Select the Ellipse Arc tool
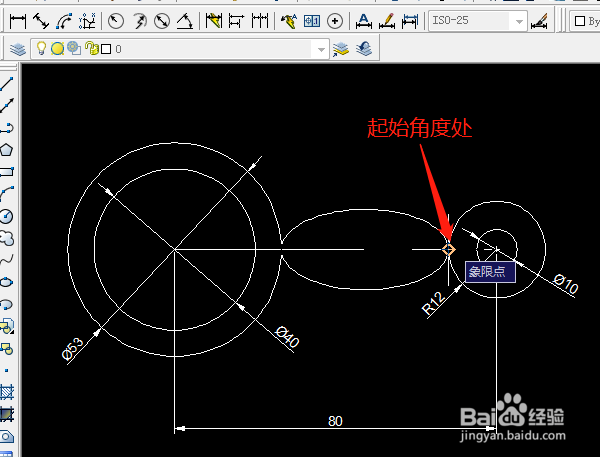600x457 pixels. point(7,304)
